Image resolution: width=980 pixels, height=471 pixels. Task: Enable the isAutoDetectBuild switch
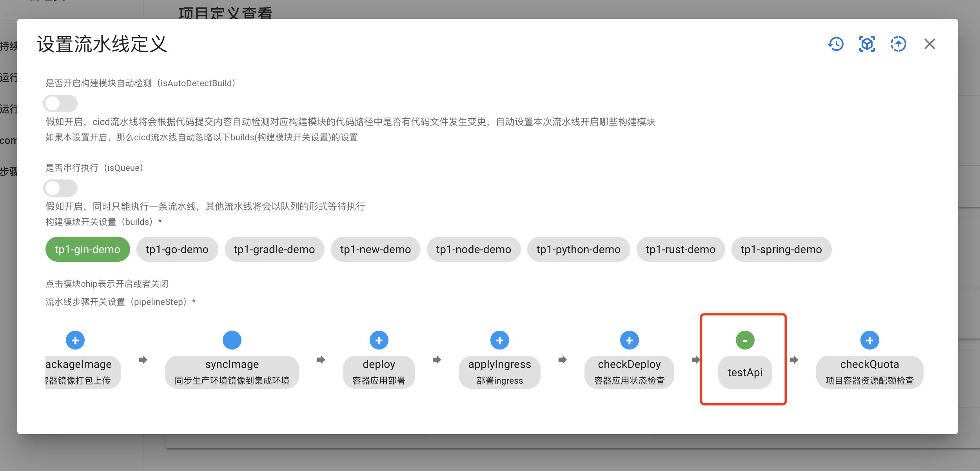[61, 103]
